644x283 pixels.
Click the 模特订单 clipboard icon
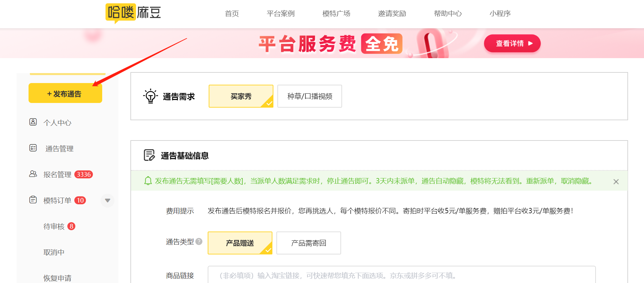point(33,200)
